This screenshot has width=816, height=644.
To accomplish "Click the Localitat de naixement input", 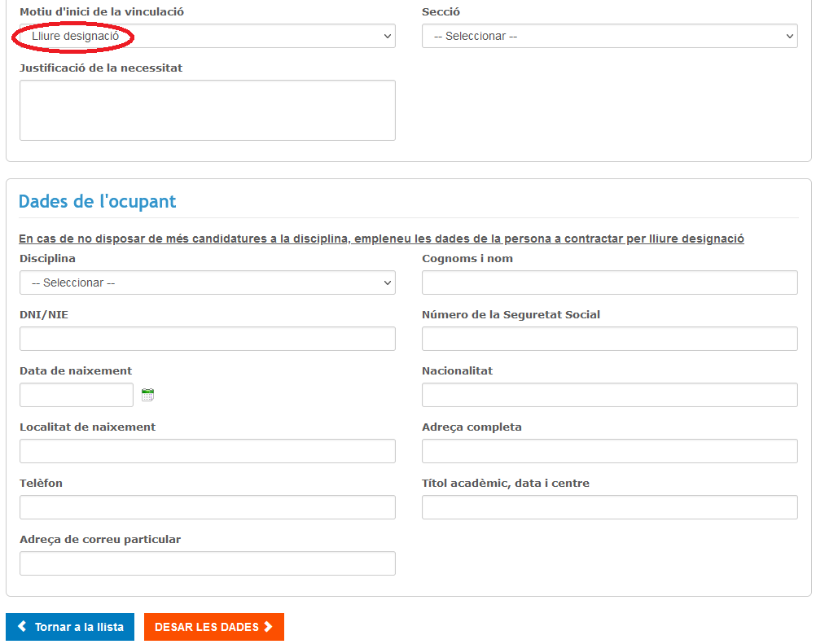I will click(x=207, y=451).
